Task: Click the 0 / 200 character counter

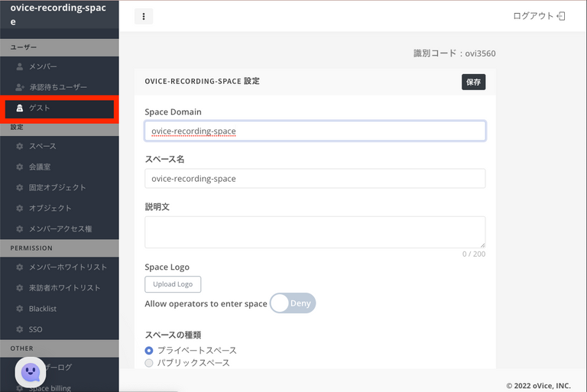Action: coord(474,254)
